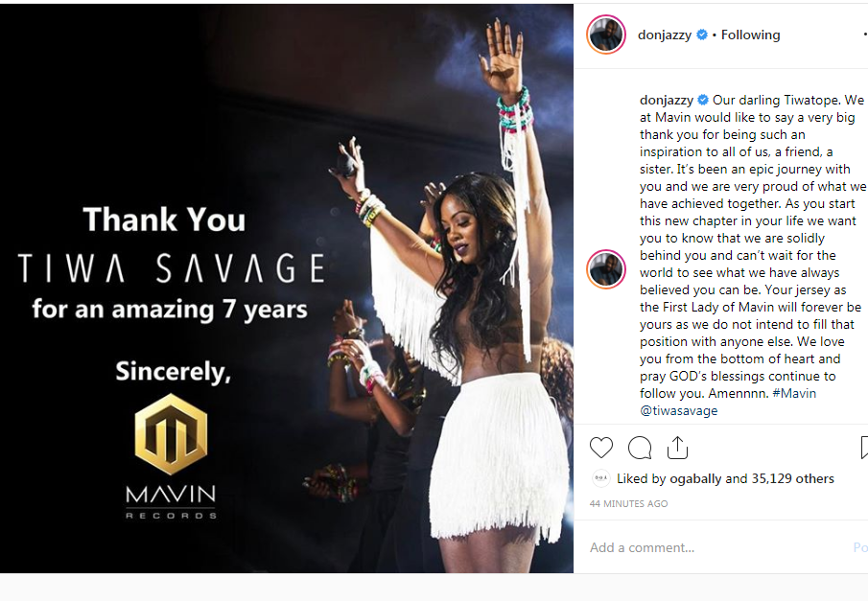Open the donjazzy username in the caption

coord(667,100)
